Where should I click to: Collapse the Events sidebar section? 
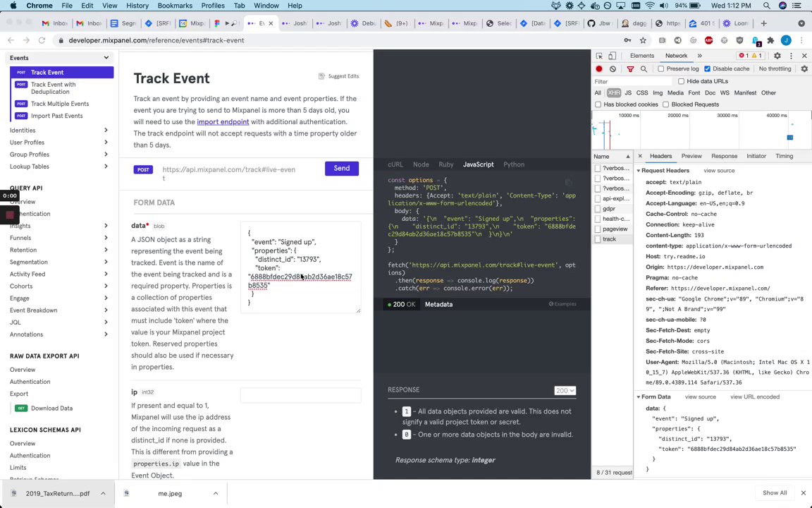pos(106,58)
